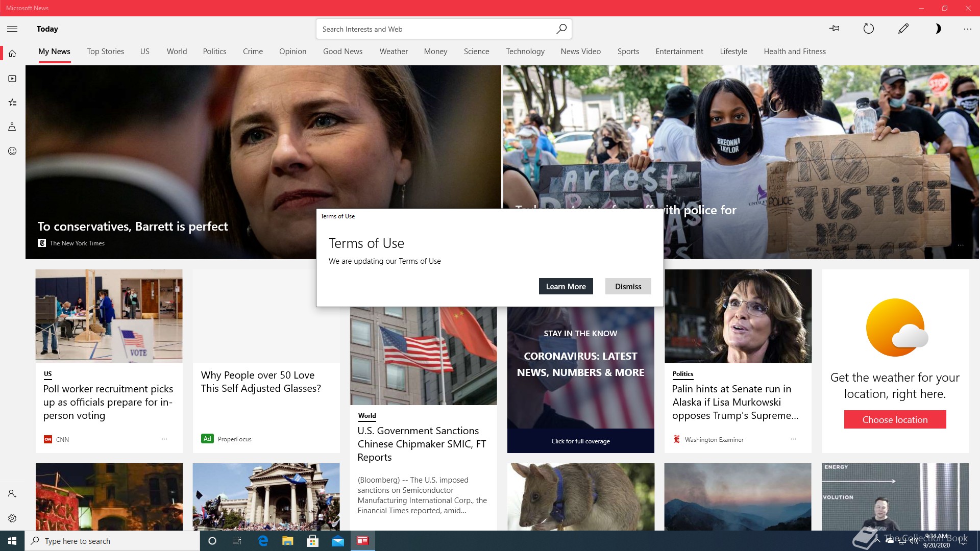Open Mail app from taskbar

tap(337, 541)
